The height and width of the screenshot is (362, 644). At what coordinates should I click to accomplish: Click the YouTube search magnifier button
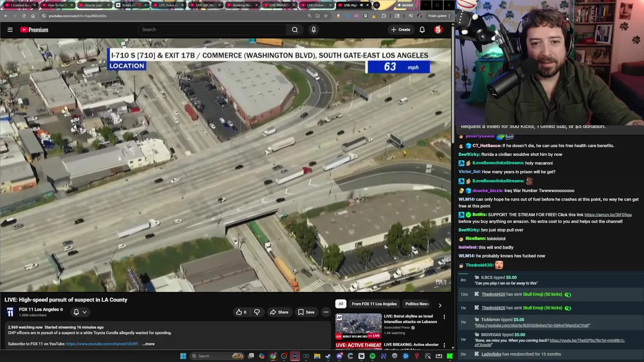click(295, 30)
